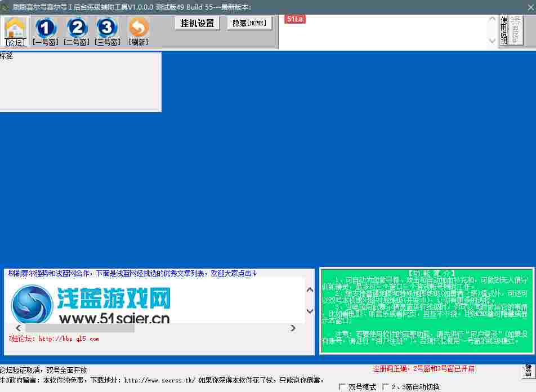The image size is (536, 392).
Task: Click the title bar application icon
Action: point(5,7)
